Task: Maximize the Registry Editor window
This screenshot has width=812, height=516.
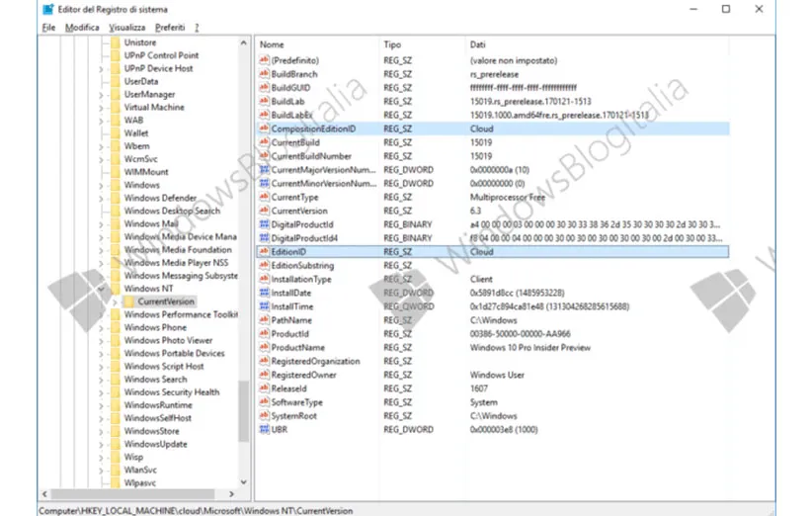Action: click(726, 9)
